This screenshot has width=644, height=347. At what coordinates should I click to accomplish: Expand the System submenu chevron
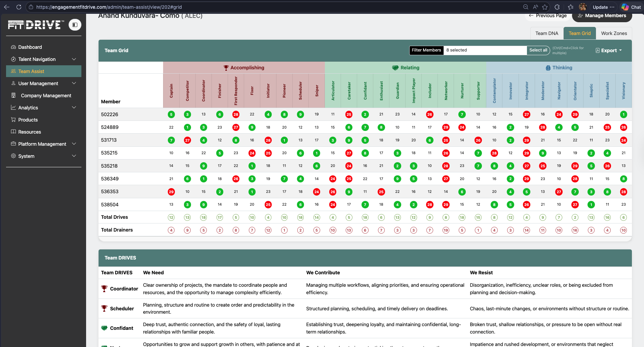point(74,156)
